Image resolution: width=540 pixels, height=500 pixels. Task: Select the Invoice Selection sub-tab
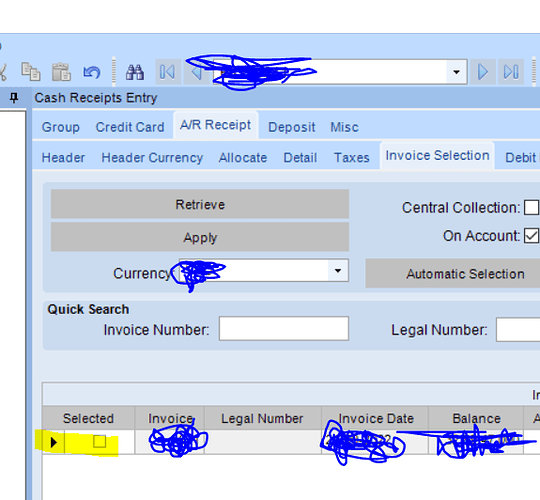(x=437, y=156)
